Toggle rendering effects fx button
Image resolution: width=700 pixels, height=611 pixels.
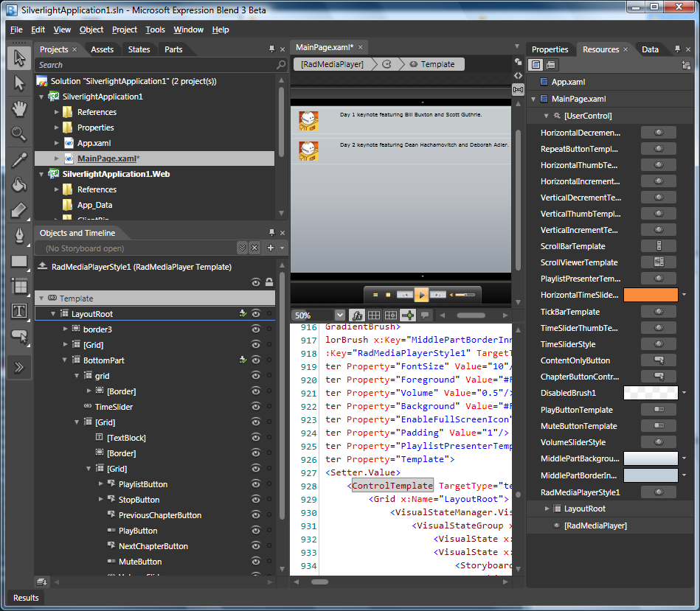(357, 315)
